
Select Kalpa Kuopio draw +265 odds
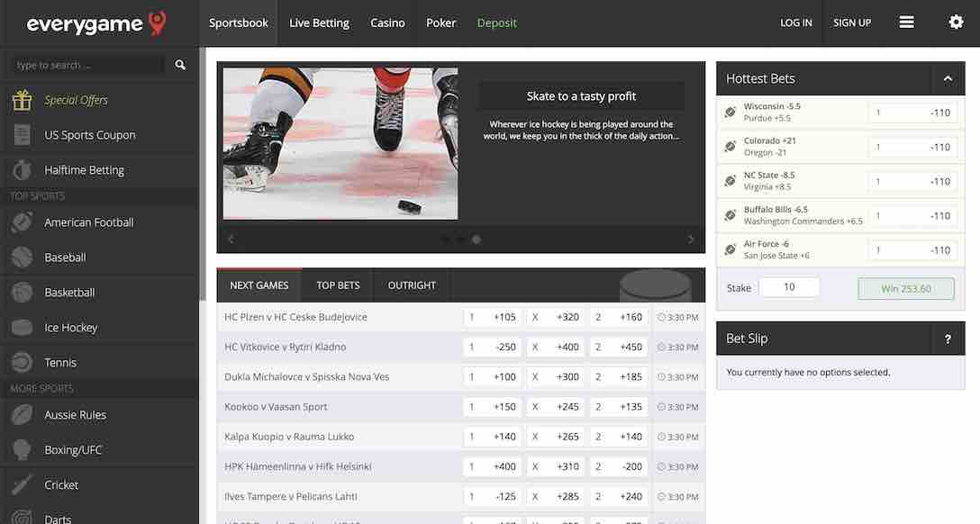[556, 438]
